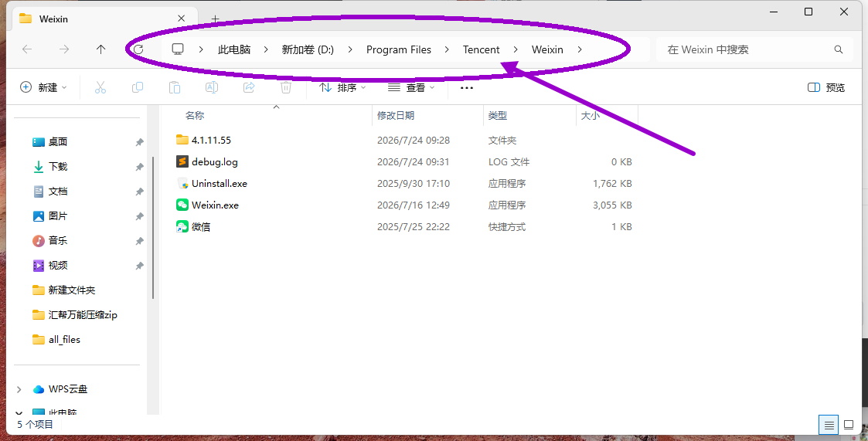
Task: Open 音乐 in the sidebar
Action: [58, 241]
